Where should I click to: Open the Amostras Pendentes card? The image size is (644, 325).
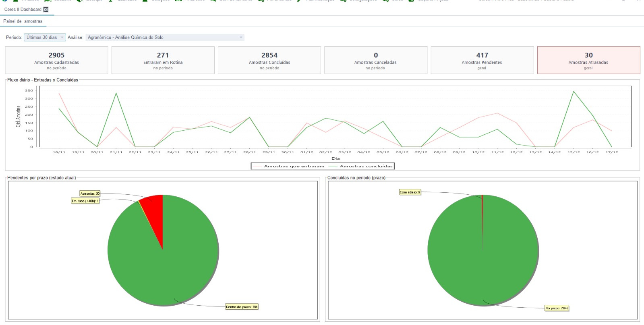(482, 60)
